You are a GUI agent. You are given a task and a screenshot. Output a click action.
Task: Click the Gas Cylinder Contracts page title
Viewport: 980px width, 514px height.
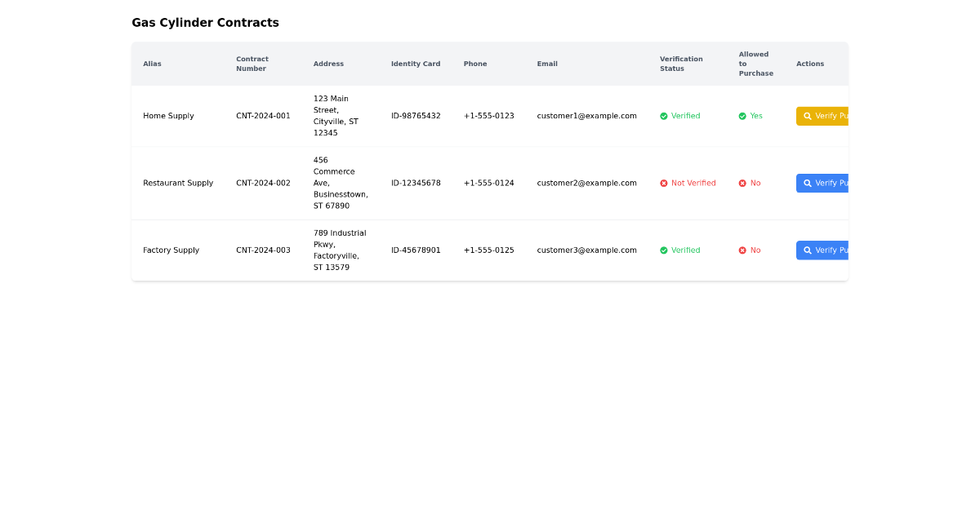pyautogui.click(x=205, y=22)
